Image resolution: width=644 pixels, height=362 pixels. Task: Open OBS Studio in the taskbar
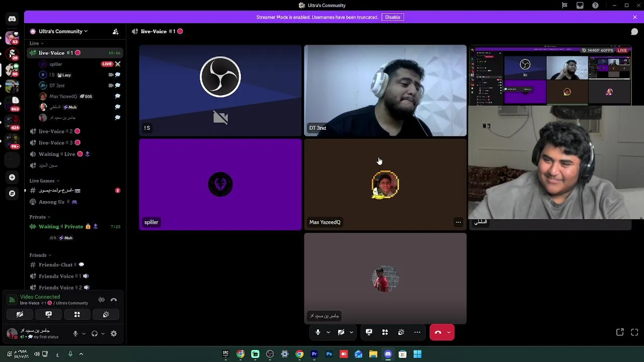point(270,354)
